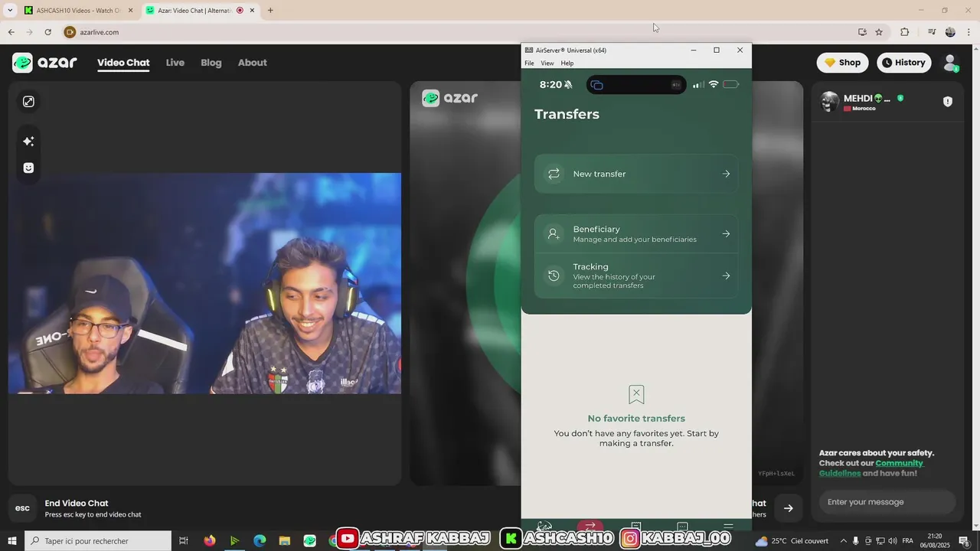The width and height of the screenshot is (980, 551).
Task: Open Chrome profile avatar
Action: click(x=950, y=32)
